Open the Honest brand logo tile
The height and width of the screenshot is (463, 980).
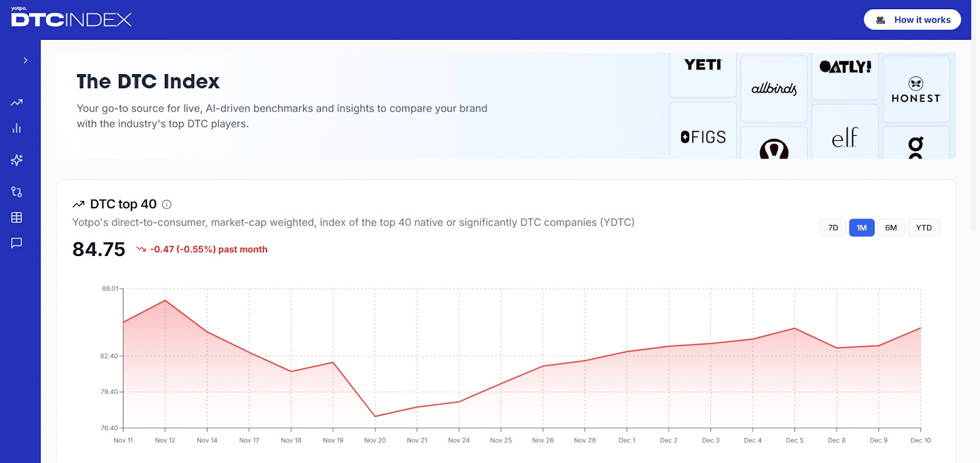[916, 89]
